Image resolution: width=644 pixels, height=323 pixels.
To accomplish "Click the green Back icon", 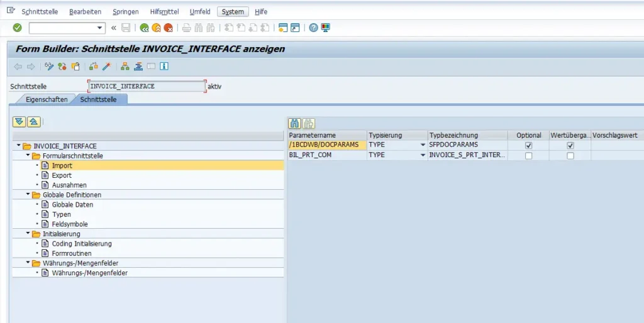I will tap(144, 28).
